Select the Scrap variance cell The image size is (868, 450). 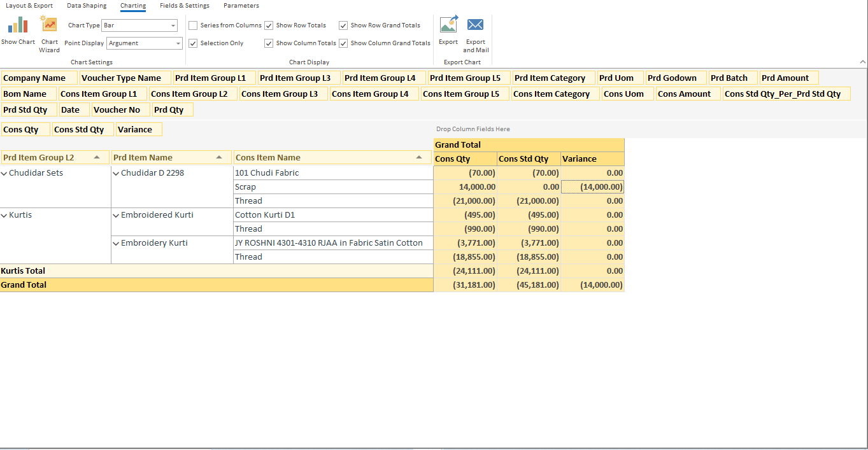(x=592, y=187)
